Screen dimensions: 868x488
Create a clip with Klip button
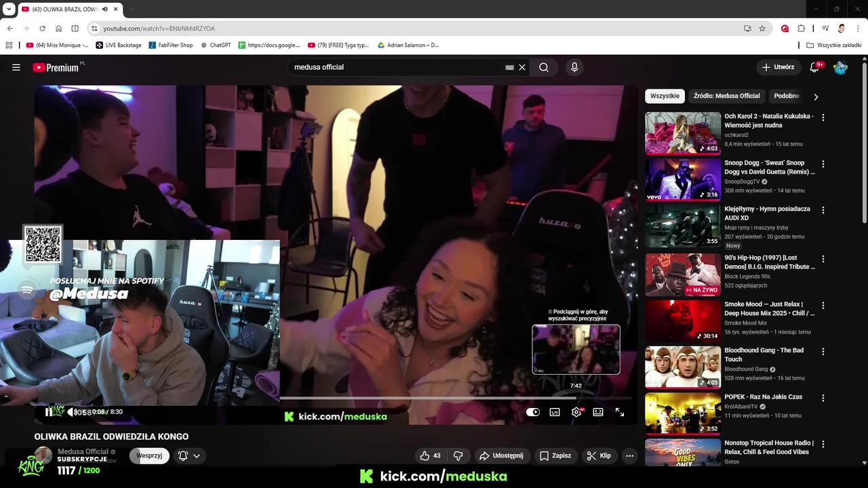coord(599,455)
